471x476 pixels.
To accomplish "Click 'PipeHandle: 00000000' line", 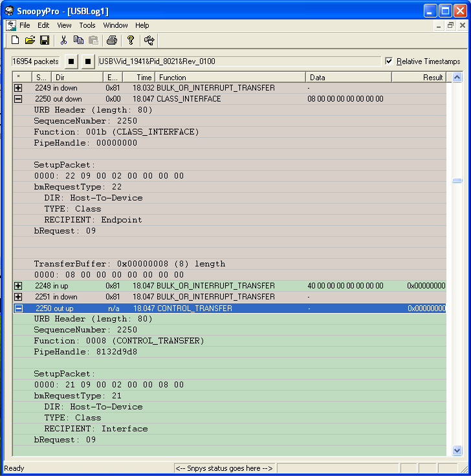I will [x=85, y=143].
